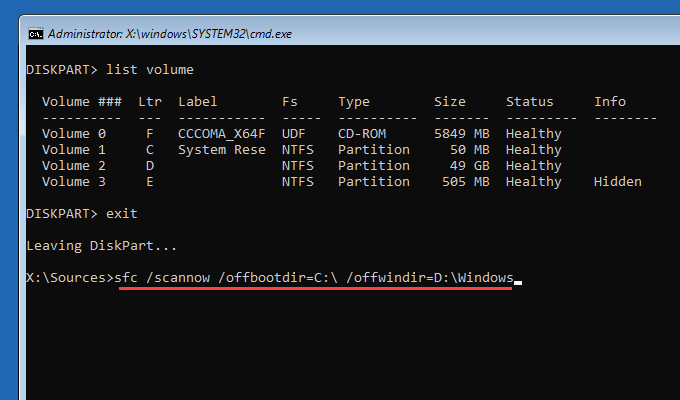The height and width of the screenshot is (400, 680).
Task: Click the 'Info' column header
Action: click(x=610, y=101)
